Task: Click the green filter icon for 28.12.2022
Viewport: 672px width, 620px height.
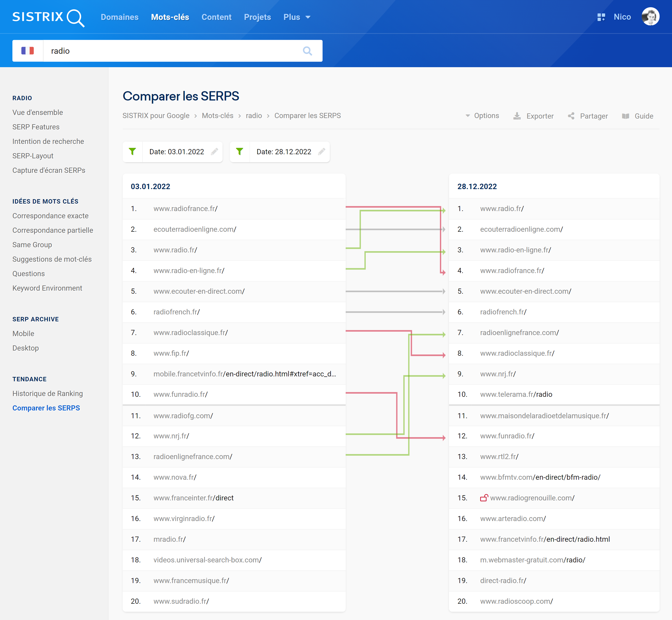Action: (240, 152)
